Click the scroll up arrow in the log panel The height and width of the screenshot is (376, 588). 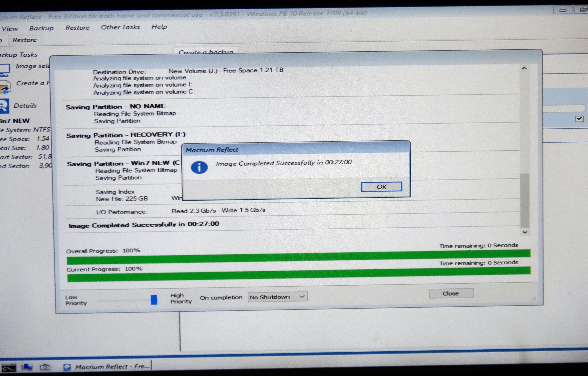click(524, 68)
